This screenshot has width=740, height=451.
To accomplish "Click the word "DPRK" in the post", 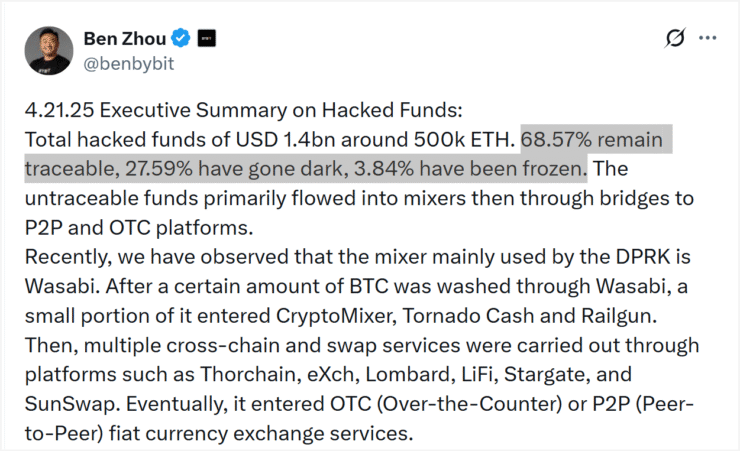I will point(642,257).
